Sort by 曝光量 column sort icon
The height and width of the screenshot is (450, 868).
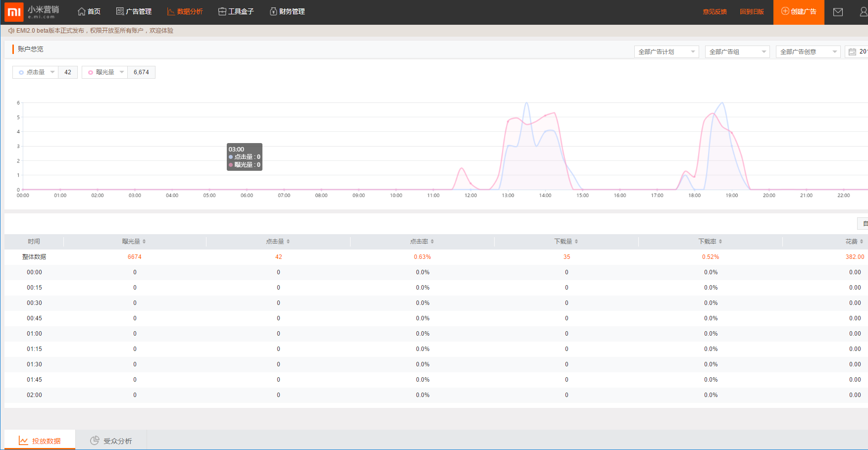(144, 242)
